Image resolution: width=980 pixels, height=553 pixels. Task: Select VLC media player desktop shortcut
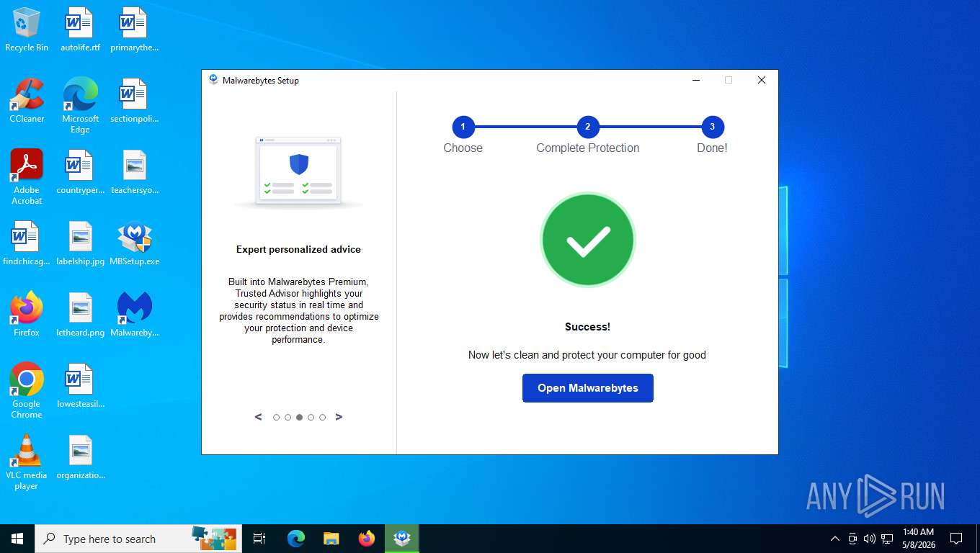pyautogui.click(x=27, y=462)
